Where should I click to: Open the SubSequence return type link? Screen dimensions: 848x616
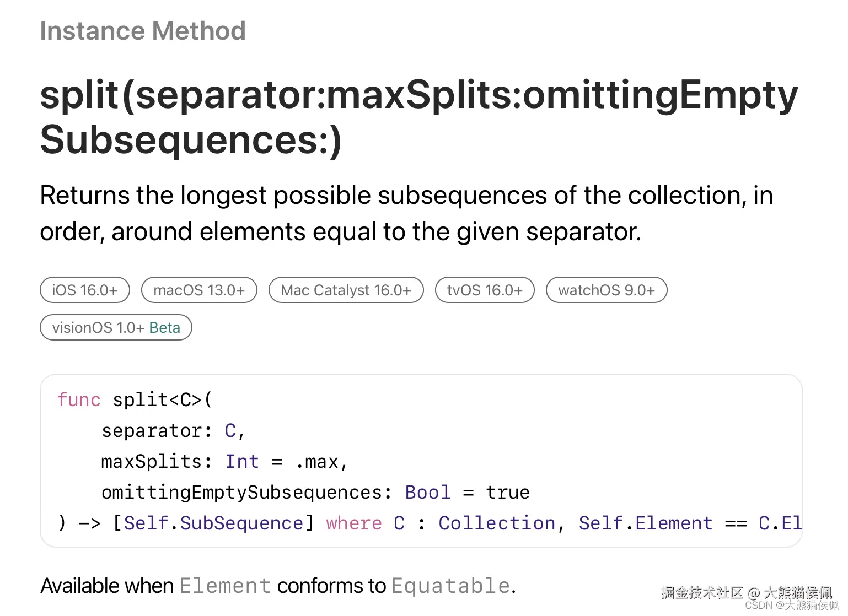coord(241,523)
